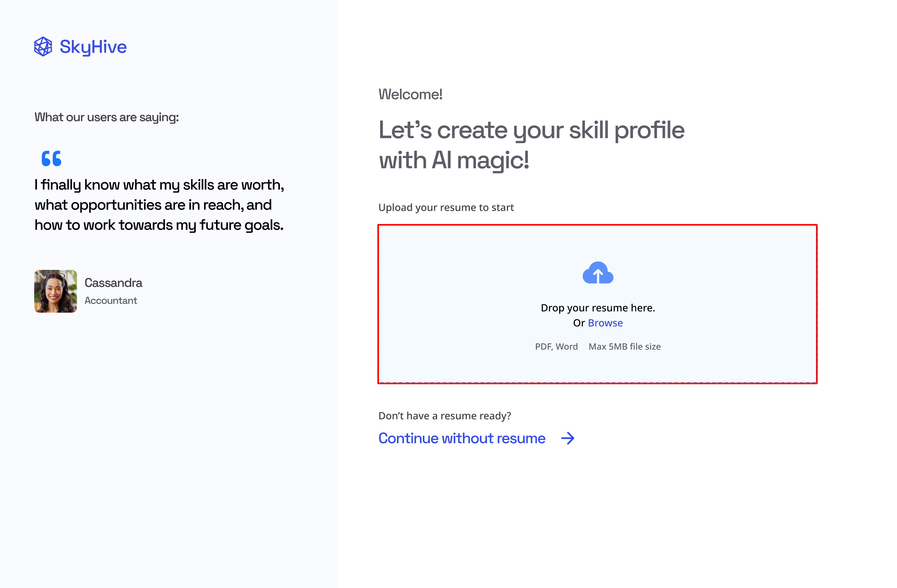The width and height of the screenshot is (897, 588).
Task: Click the Drop your resume here text
Action: (x=598, y=308)
